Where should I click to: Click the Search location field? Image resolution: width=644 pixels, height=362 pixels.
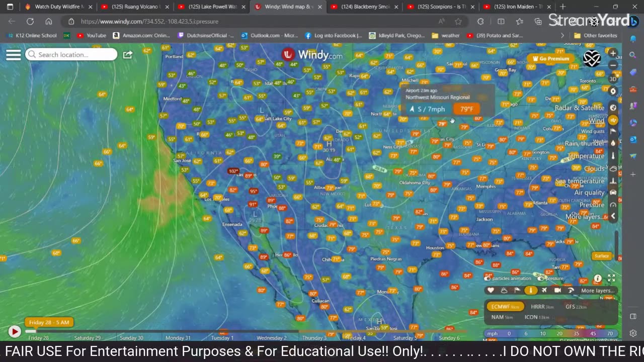(x=71, y=54)
